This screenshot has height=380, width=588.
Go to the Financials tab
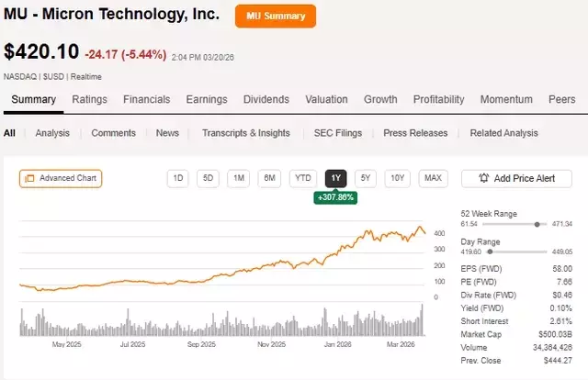(146, 99)
